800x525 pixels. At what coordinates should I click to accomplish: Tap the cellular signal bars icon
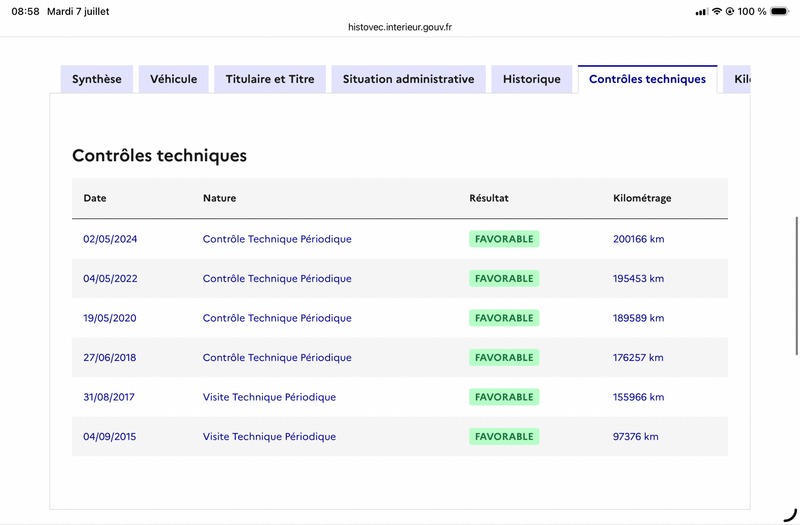702,12
